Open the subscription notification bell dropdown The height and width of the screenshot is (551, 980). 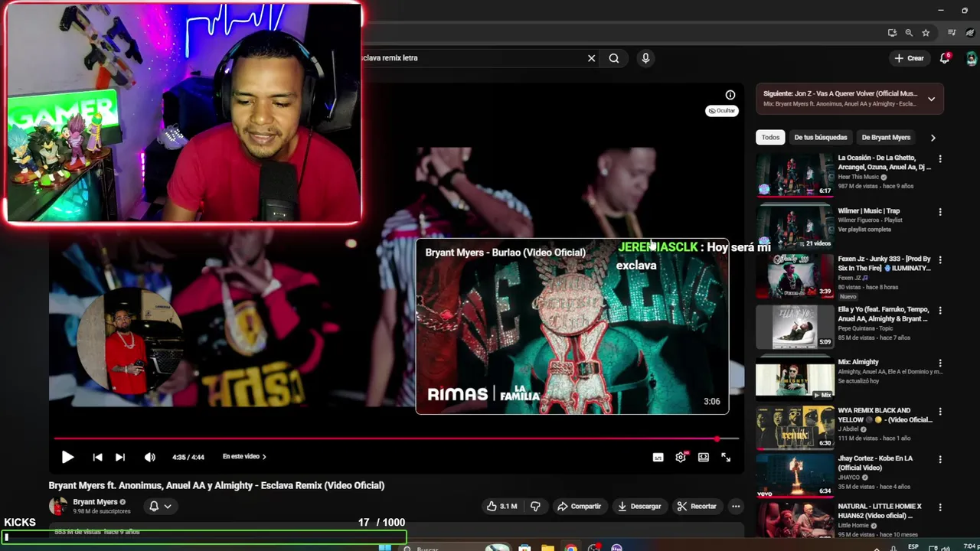pos(160,506)
